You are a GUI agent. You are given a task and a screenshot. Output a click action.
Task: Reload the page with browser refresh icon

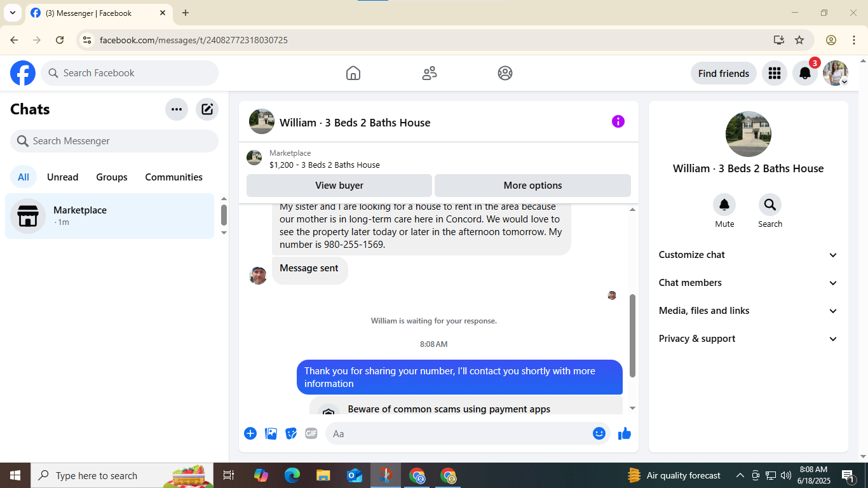tap(60, 40)
